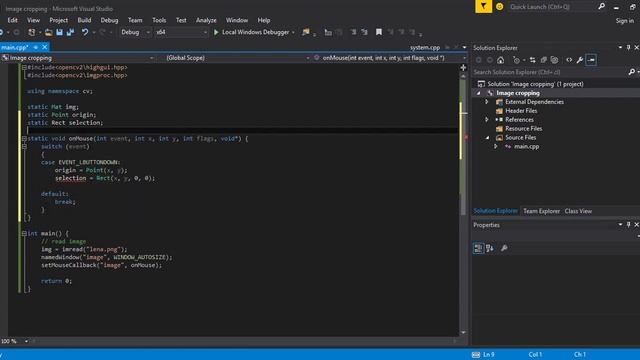Click the Categorized view icon in Properties

click(x=478, y=248)
